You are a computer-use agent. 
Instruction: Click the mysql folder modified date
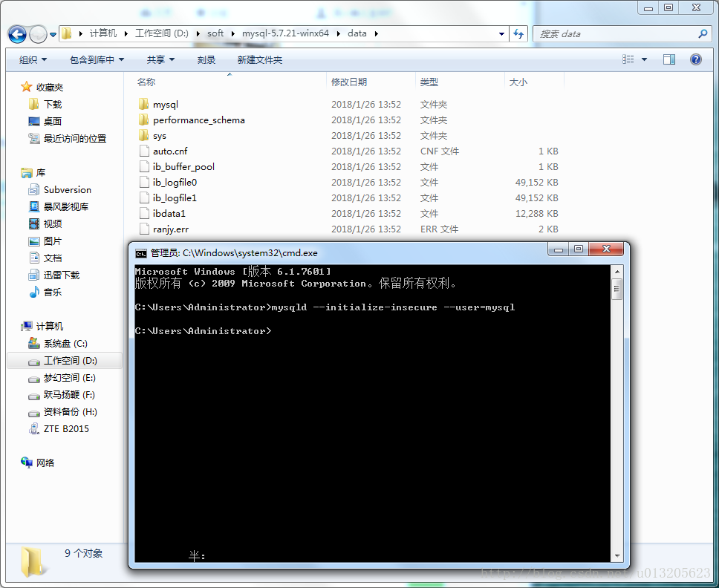(x=366, y=105)
